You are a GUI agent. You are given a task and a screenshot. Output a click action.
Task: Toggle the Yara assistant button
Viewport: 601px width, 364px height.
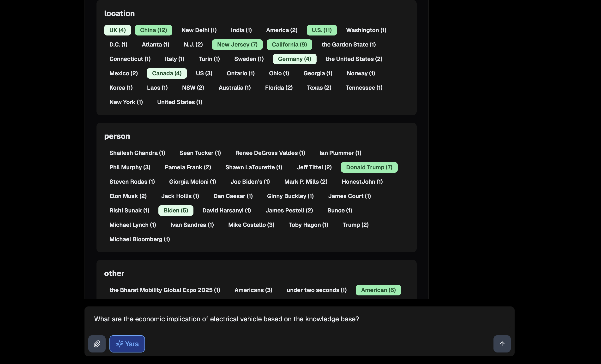click(127, 344)
